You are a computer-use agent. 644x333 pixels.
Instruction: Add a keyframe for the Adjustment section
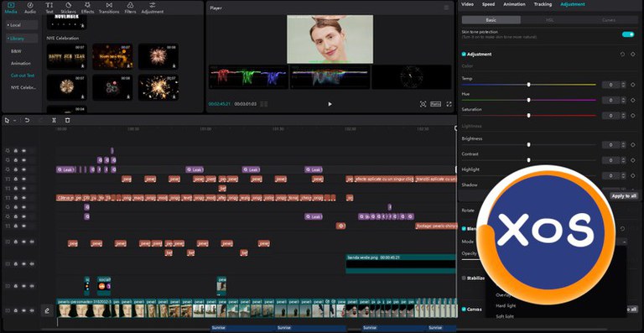point(632,55)
